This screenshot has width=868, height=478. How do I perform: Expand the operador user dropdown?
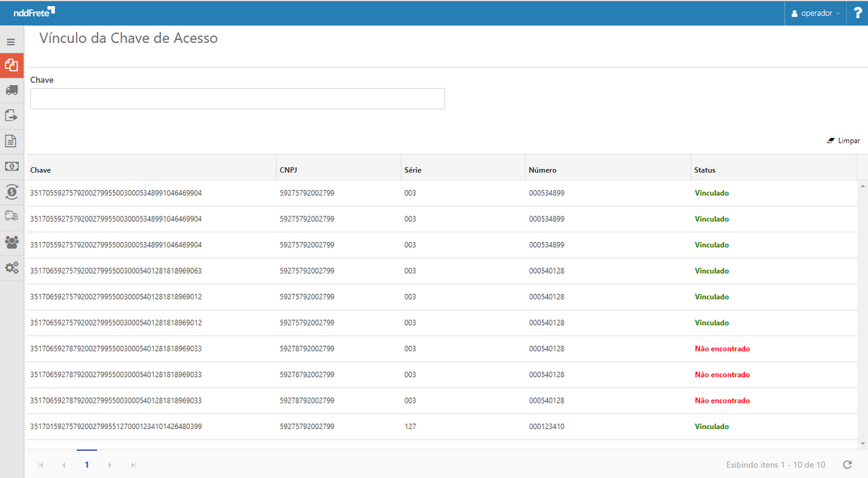click(816, 13)
